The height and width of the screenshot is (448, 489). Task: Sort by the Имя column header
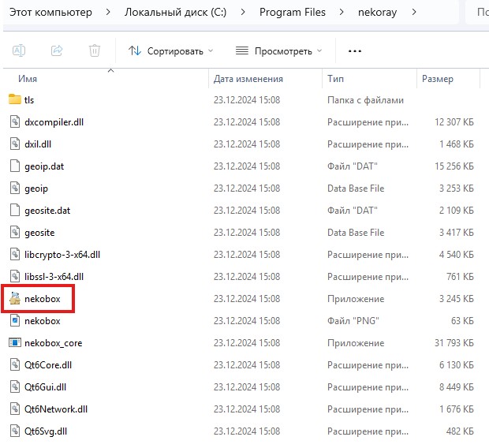pos(28,79)
